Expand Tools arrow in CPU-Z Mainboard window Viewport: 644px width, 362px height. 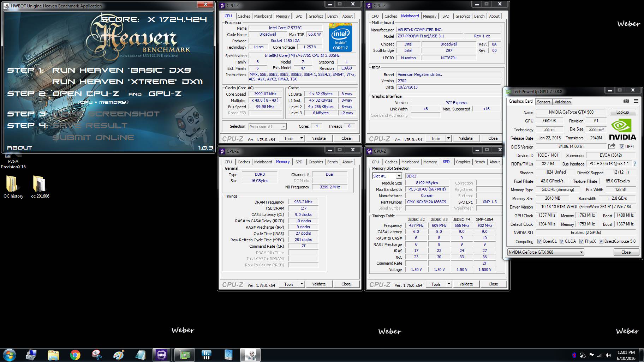(x=448, y=138)
